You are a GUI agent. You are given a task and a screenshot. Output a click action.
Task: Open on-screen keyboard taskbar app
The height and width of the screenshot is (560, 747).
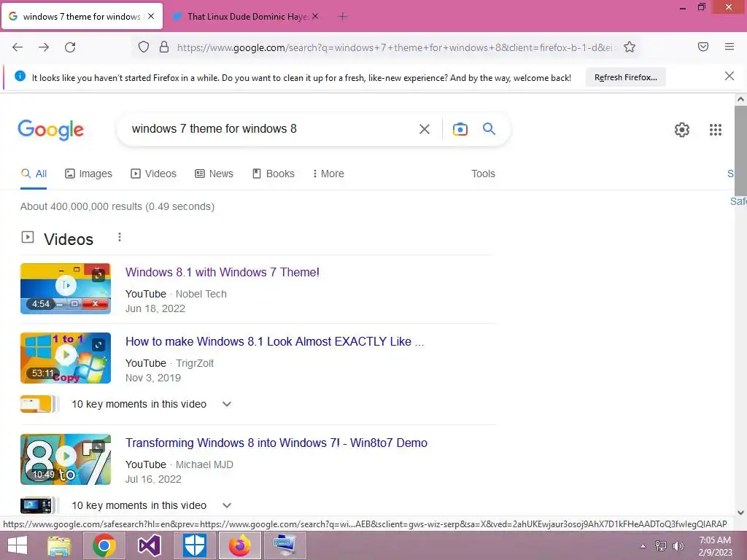point(285,545)
